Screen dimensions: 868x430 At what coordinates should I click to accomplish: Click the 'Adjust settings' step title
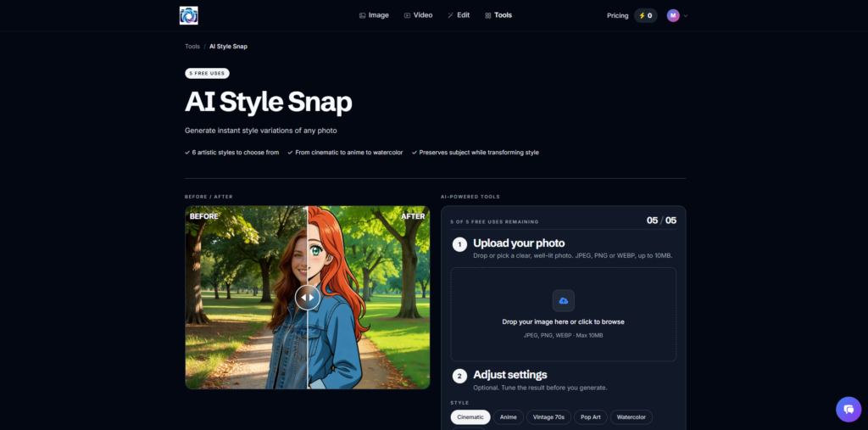[509, 375]
